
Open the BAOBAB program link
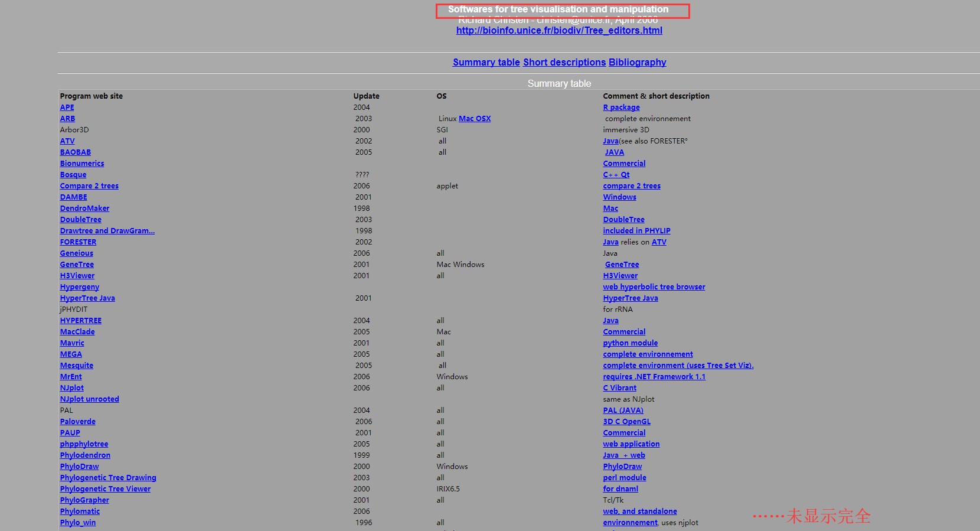click(x=76, y=152)
